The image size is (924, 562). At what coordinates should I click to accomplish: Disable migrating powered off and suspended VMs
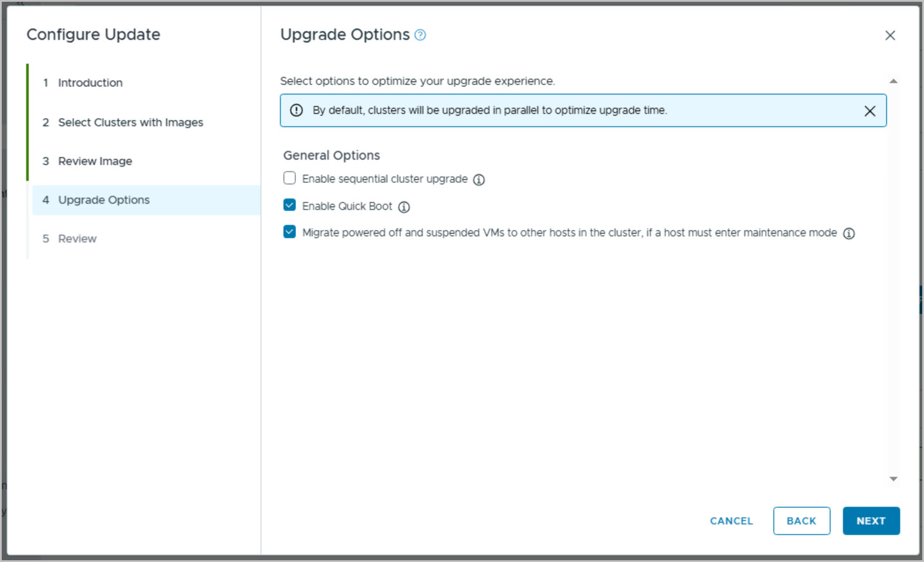(290, 232)
